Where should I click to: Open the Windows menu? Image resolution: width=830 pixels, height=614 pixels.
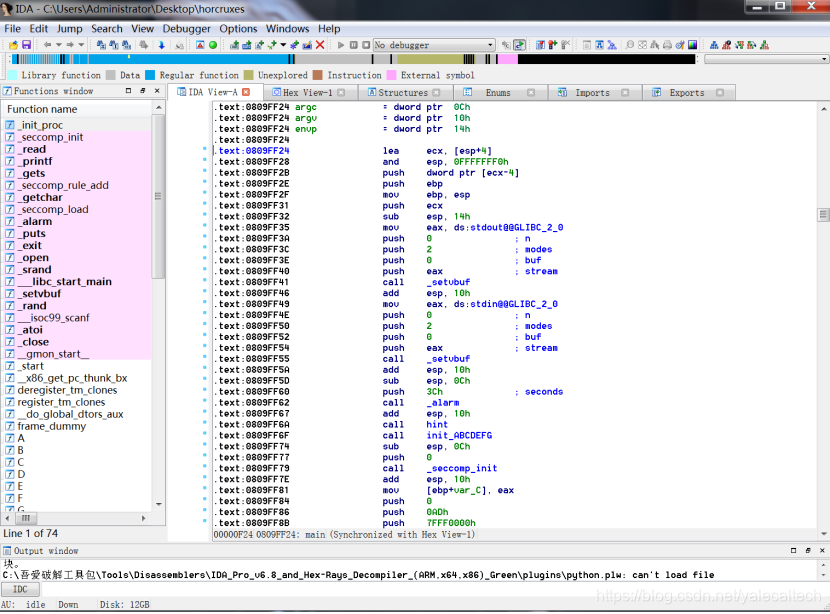tap(287, 29)
